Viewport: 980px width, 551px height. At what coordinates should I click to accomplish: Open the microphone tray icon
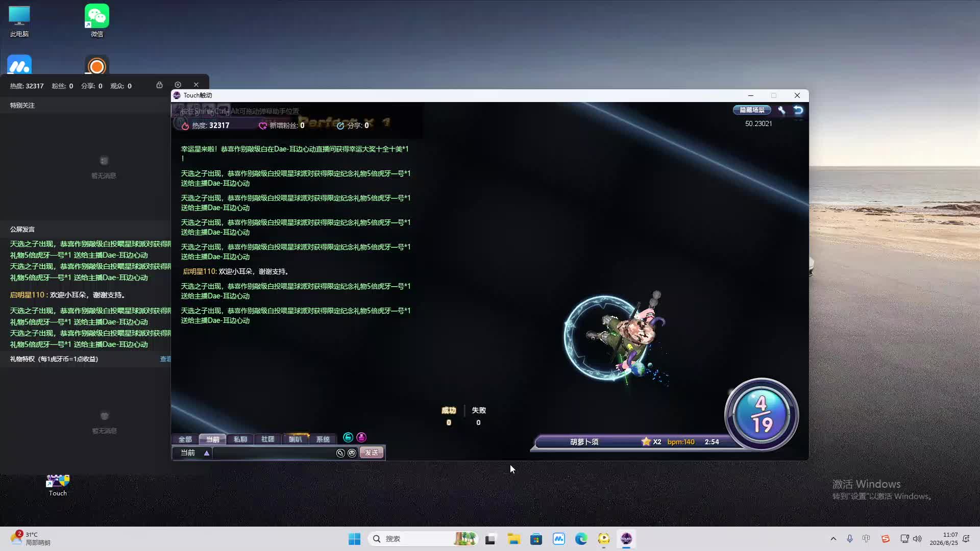(850, 539)
